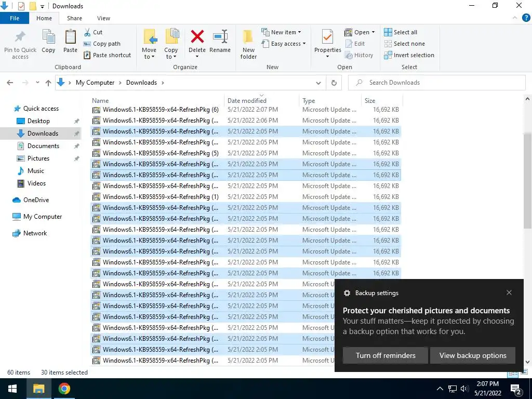The image size is (532, 399).
Task: Select Pictures in navigation pane
Action: click(x=38, y=158)
